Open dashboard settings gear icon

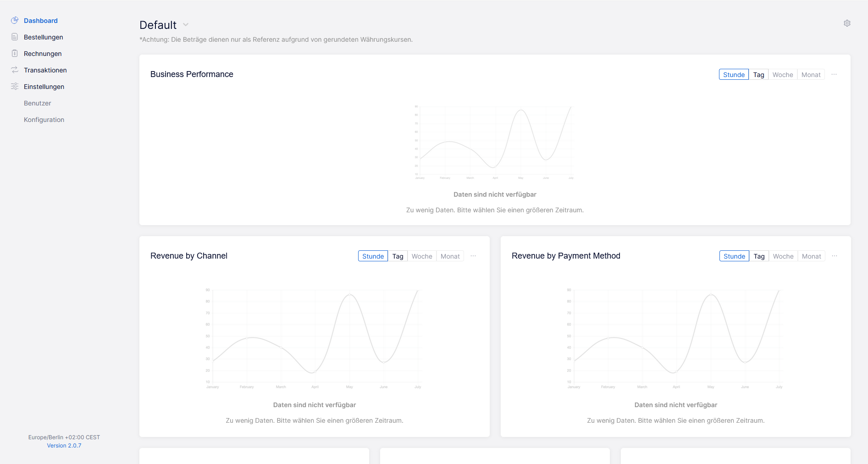click(847, 23)
